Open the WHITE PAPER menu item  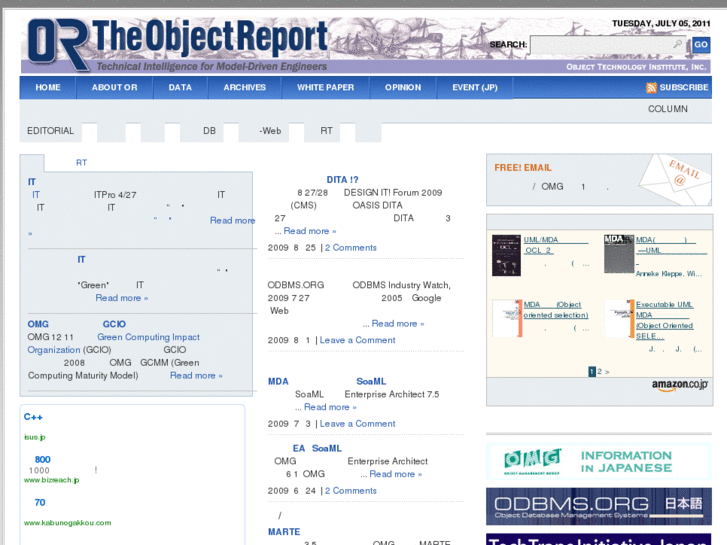(x=325, y=88)
